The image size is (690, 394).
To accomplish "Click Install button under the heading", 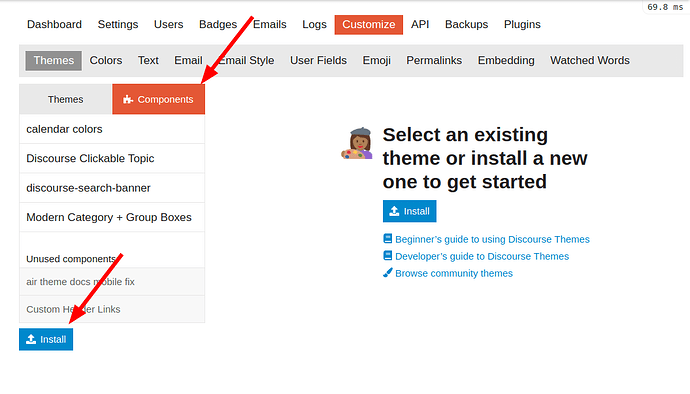I will click(409, 211).
